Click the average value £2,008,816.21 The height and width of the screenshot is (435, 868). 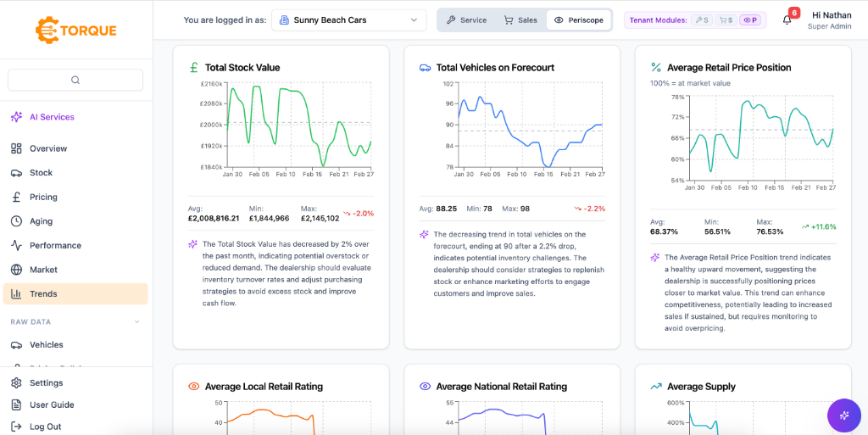click(x=214, y=218)
